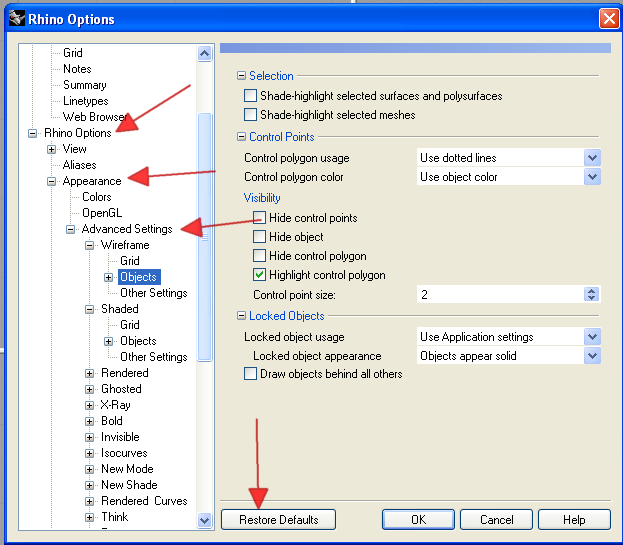Collapse the Shaded node
The image size is (623, 545).
[89, 309]
